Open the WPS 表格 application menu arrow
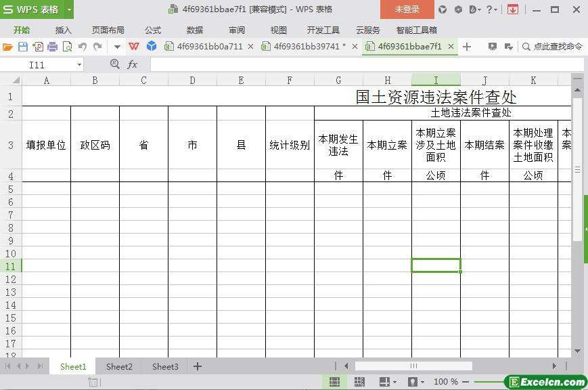Screen dimensions: 588x390 click(x=69, y=9)
